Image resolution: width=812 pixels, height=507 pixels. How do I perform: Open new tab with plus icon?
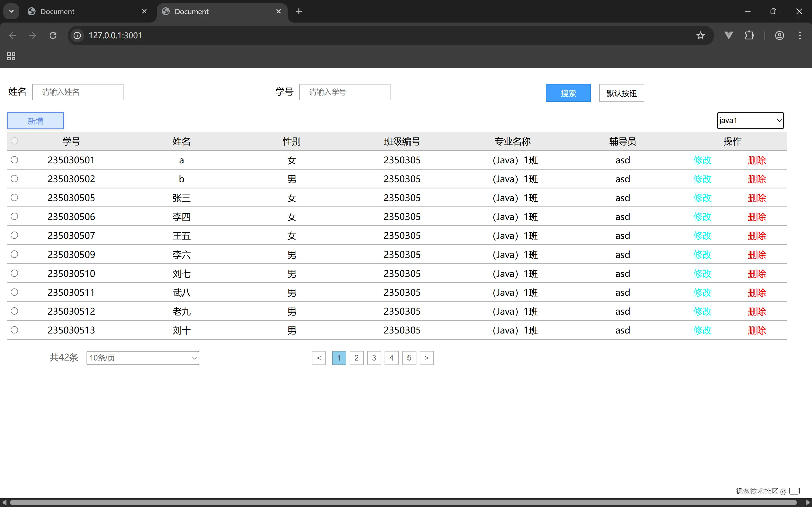(x=299, y=11)
